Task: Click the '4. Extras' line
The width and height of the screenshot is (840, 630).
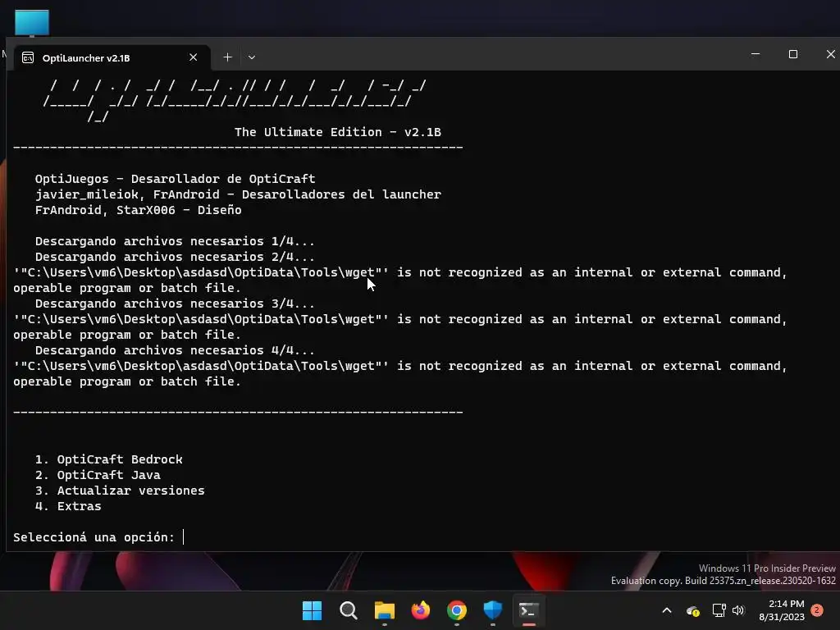Action: point(68,506)
